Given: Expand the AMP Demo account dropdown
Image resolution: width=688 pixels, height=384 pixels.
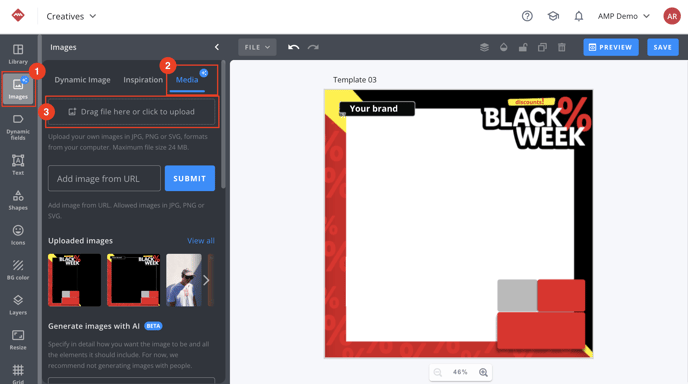Looking at the screenshot, I should pos(624,16).
